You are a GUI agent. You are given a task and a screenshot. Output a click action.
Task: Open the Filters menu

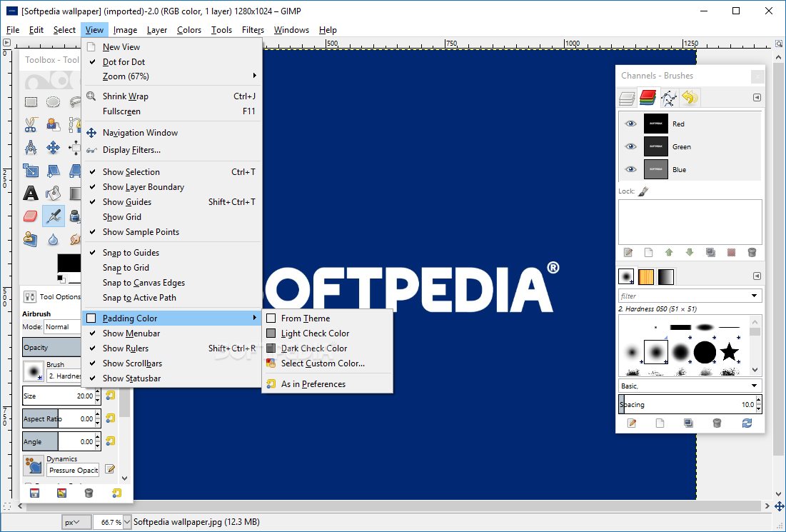[253, 30]
